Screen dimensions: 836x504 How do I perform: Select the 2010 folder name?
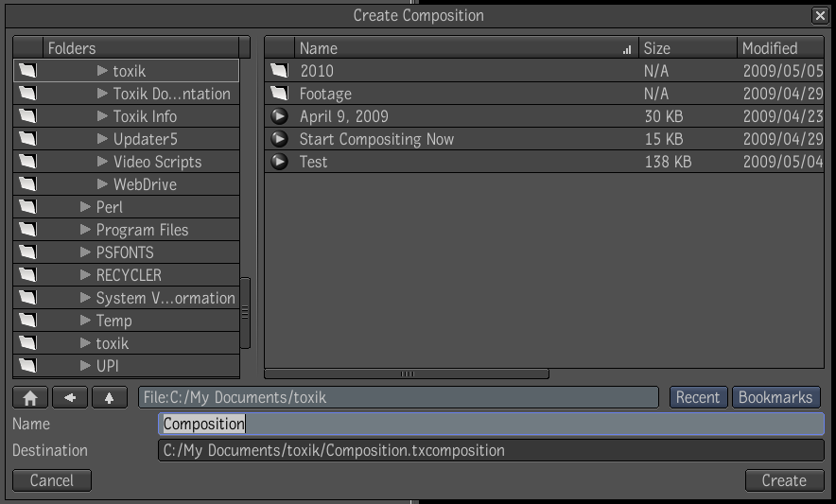317,71
